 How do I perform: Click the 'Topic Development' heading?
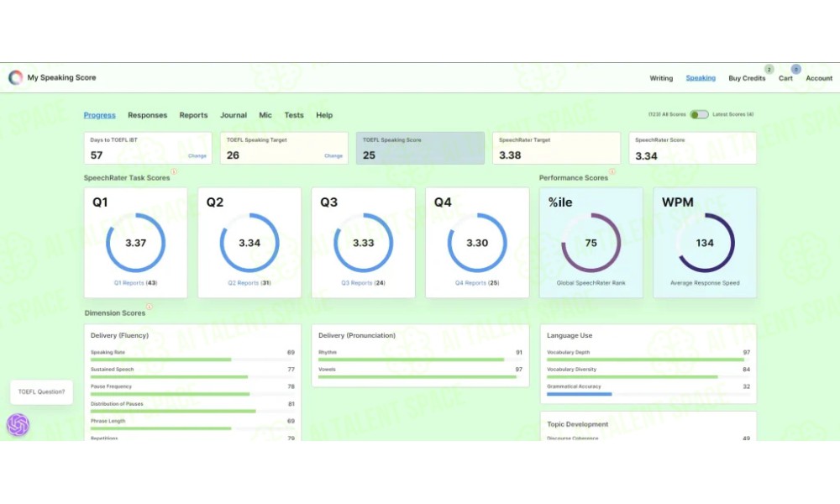[578, 424]
